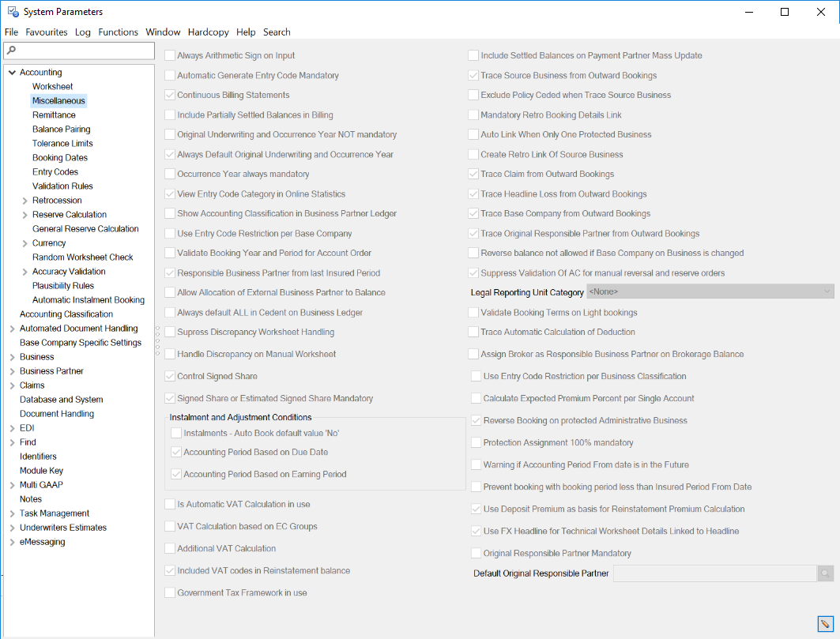
Task: Open partner lookup via magnifier next to Default Original Responsible Partner
Action: point(824,573)
